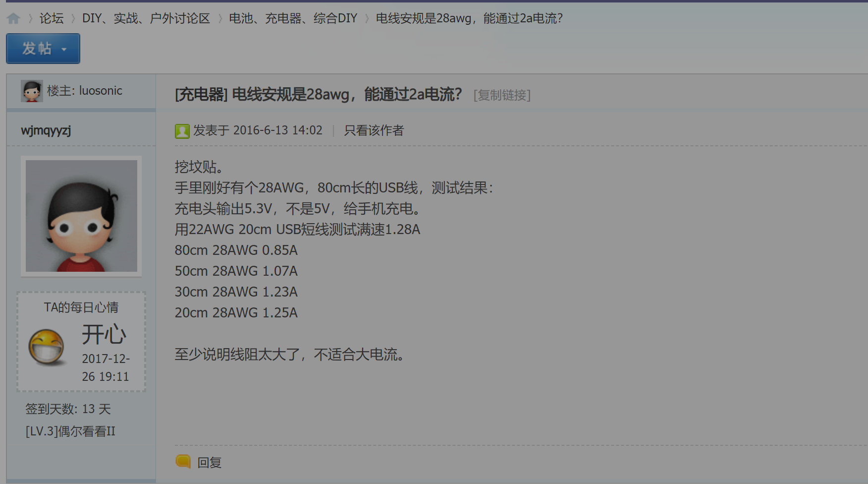868x484 pixels.
Task: Click the 开心 mood smiley icon
Action: click(47, 347)
